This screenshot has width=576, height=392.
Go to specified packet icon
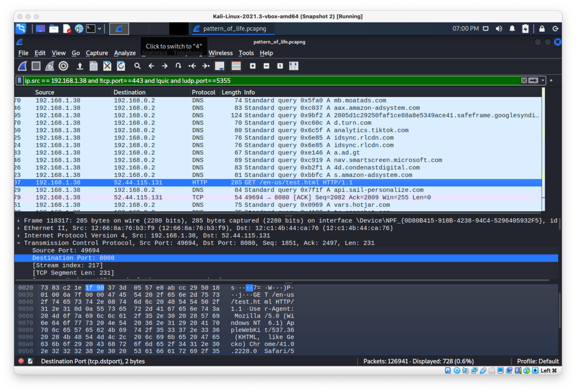tap(178, 66)
